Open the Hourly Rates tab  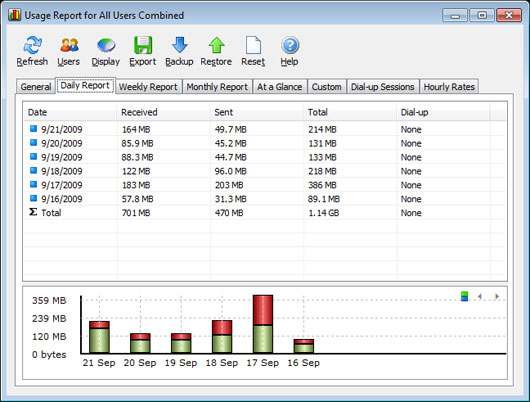pos(449,87)
